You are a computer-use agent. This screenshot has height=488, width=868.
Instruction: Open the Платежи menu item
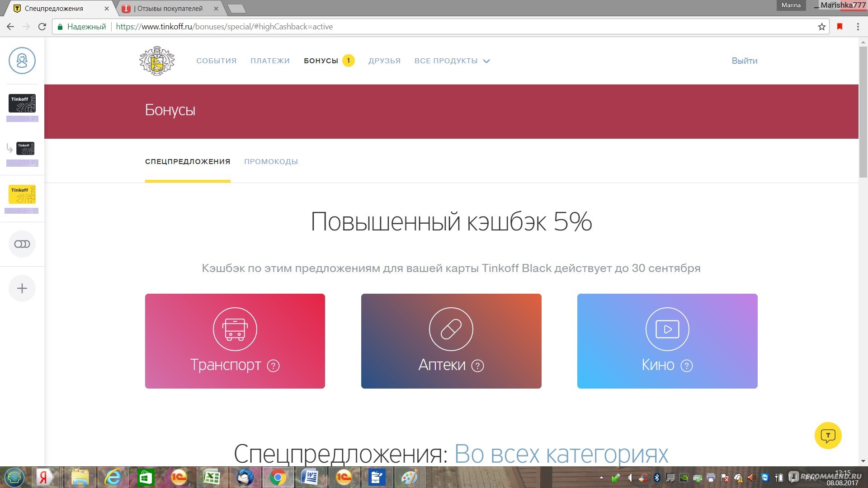pos(270,61)
